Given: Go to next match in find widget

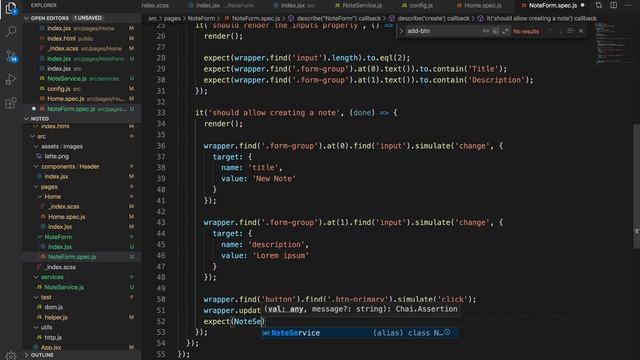Looking at the screenshot, I should click(560, 31).
